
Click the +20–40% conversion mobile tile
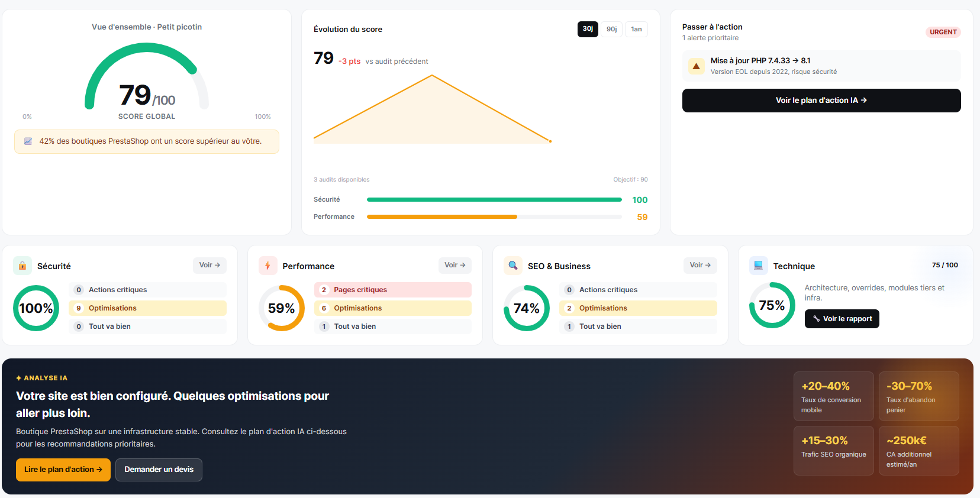[x=834, y=396]
